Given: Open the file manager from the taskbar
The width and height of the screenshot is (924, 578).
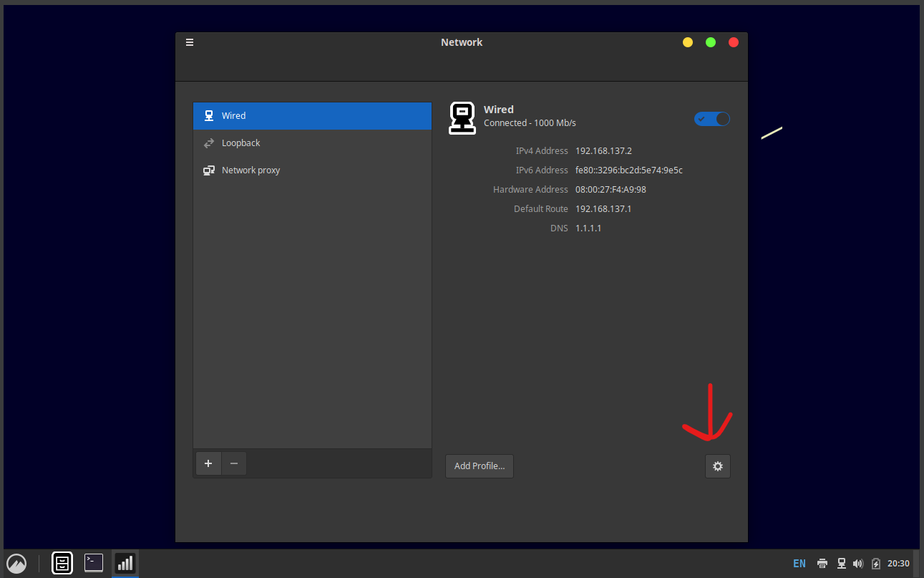Looking at the screenshot, I should pyautogui.click(x=62, y=563).
